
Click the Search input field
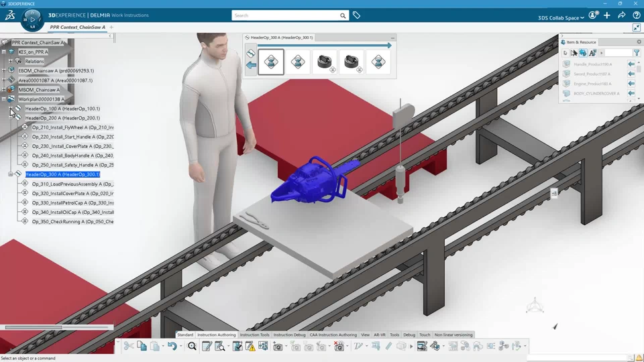click(x=286, y=15)
